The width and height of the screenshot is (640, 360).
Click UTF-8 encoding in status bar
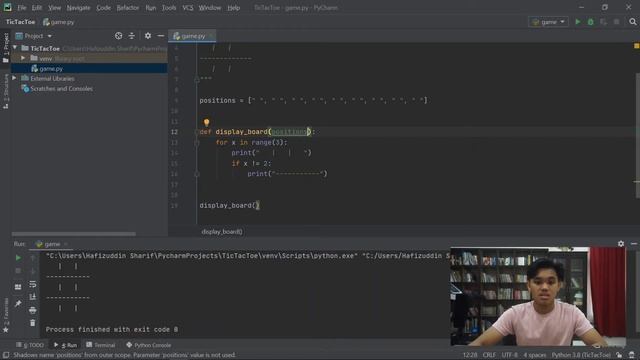point(509,355)
